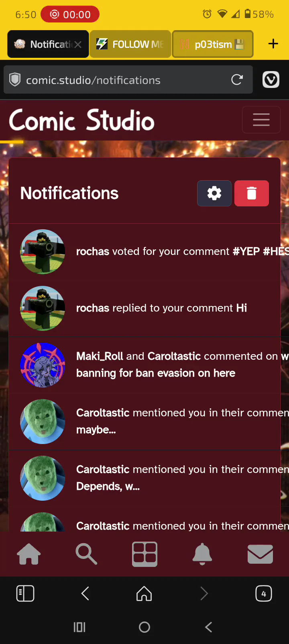Open rochas replied to your comment Hi
This screenshot has width=289, height=644.
coord(144,308)
